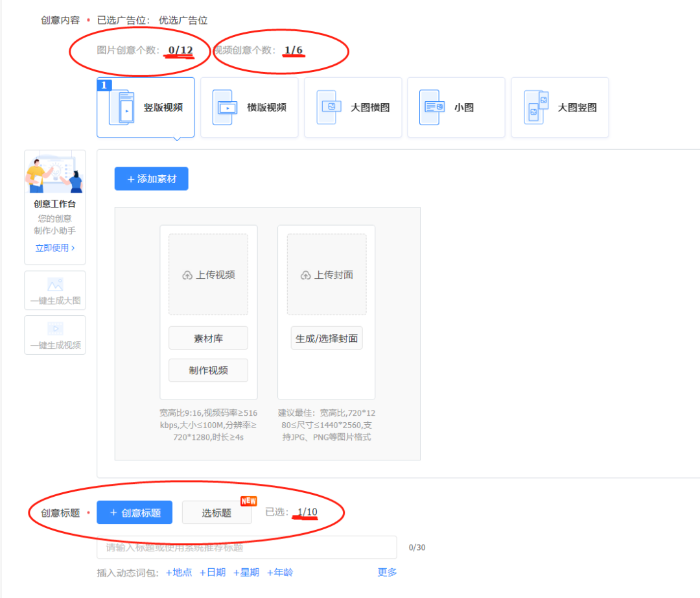Choose the 大图横图 format icon

pyautogui.click(x=329, y=108)
